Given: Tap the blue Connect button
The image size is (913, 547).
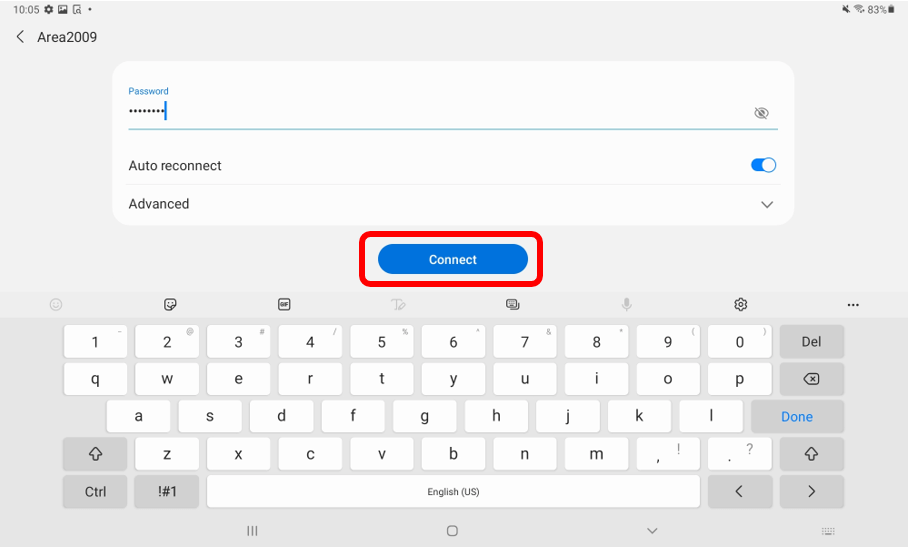Looking at the screenshot, I should tap(452, 259).
